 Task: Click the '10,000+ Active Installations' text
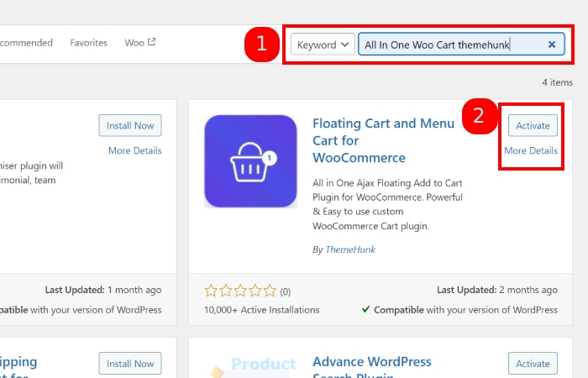[262, 310]
